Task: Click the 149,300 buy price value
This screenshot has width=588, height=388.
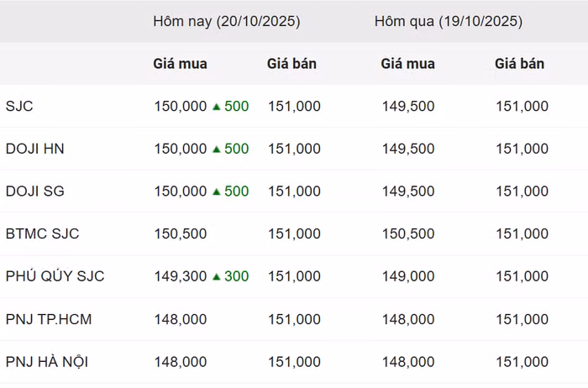Action: pos(181,276)
